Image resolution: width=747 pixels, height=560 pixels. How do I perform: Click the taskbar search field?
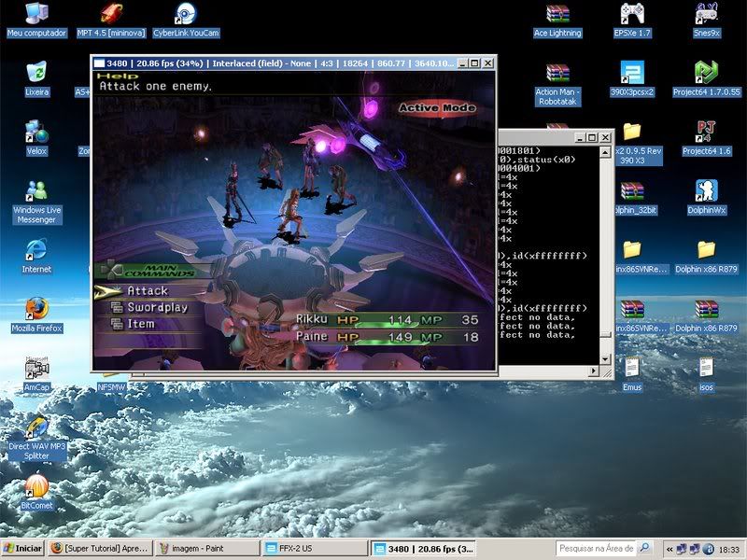(602, 549)
